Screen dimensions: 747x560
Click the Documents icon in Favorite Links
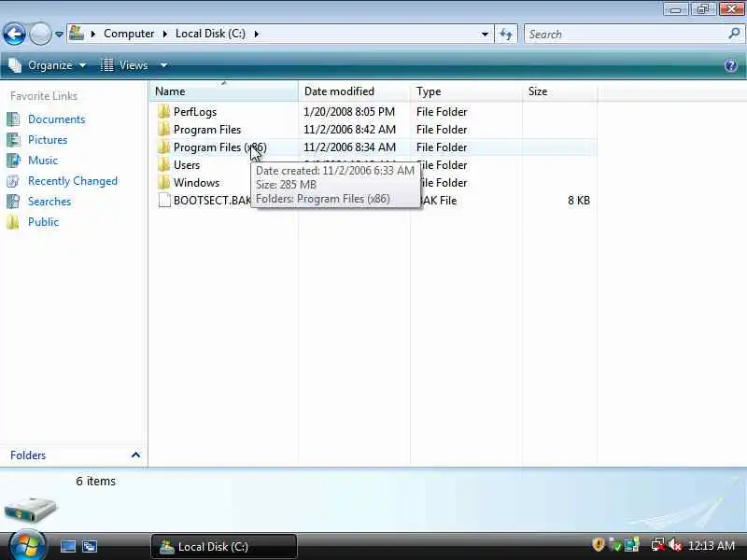click(x=13, y=119)
